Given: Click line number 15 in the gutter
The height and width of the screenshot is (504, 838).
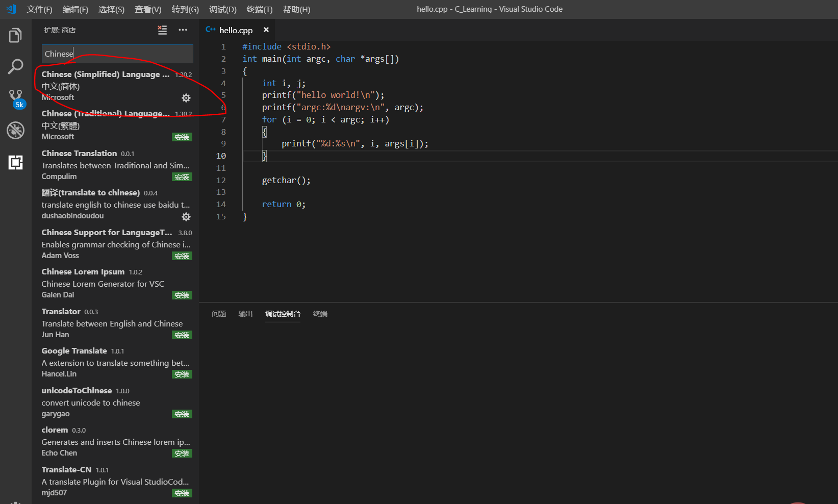Looking at the screenshot, I should point(221,216).
